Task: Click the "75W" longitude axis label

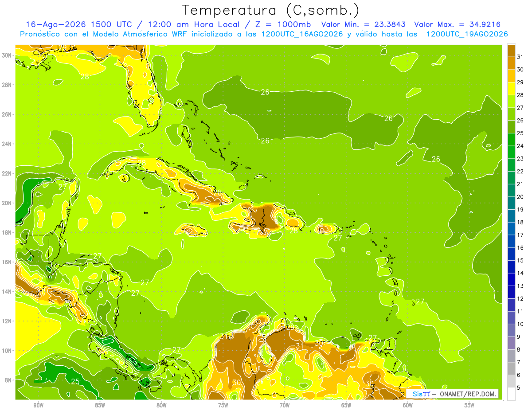Action: [x=223, y=405]
